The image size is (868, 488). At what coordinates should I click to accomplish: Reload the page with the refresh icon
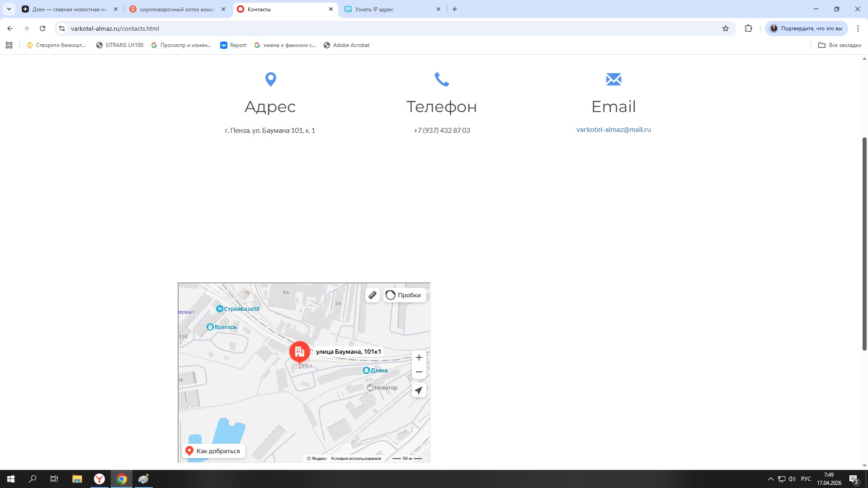42,28
